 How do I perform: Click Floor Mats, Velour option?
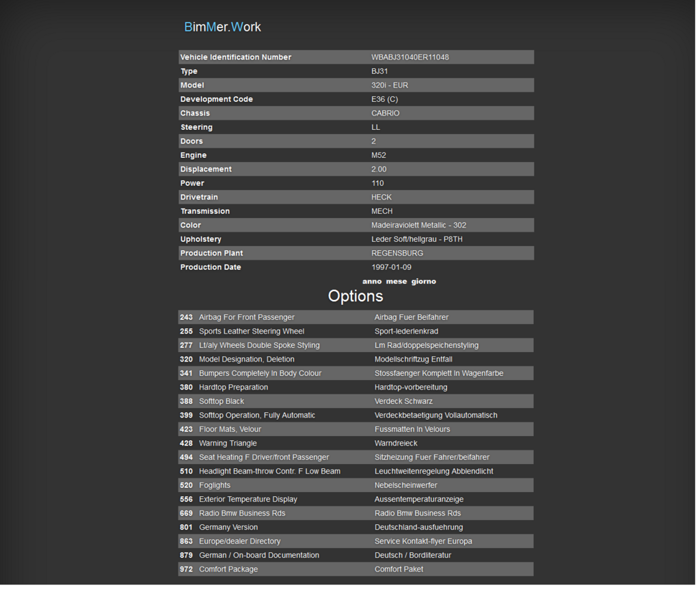click(230, 429)
